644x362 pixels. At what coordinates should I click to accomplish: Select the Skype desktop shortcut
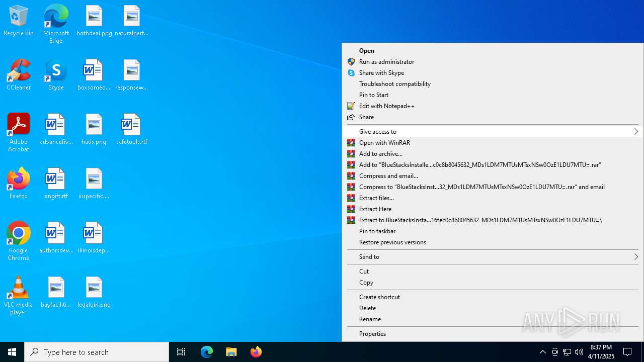coord(56,75)
